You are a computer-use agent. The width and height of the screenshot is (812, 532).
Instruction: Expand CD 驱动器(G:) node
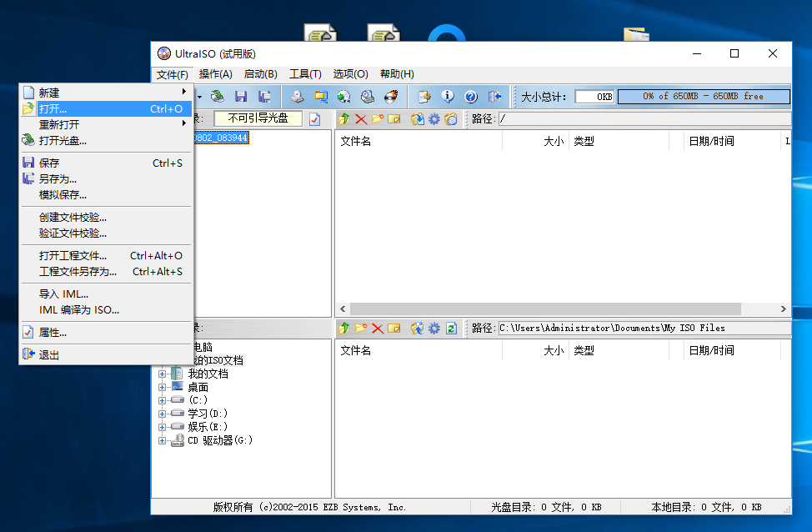(x=162, y=440)
